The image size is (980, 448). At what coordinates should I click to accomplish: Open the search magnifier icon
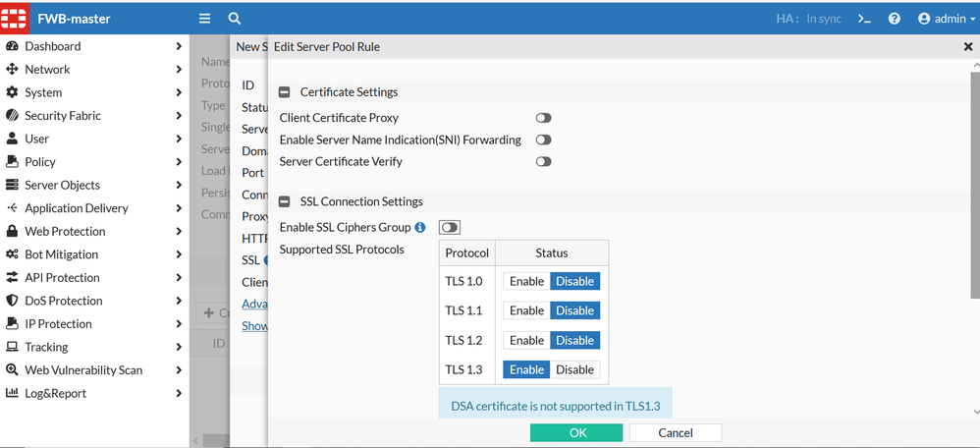click(235, 19)
